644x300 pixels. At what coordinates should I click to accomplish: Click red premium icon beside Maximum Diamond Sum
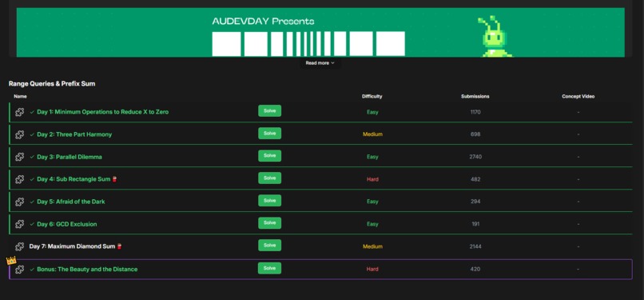coord(119,246)
